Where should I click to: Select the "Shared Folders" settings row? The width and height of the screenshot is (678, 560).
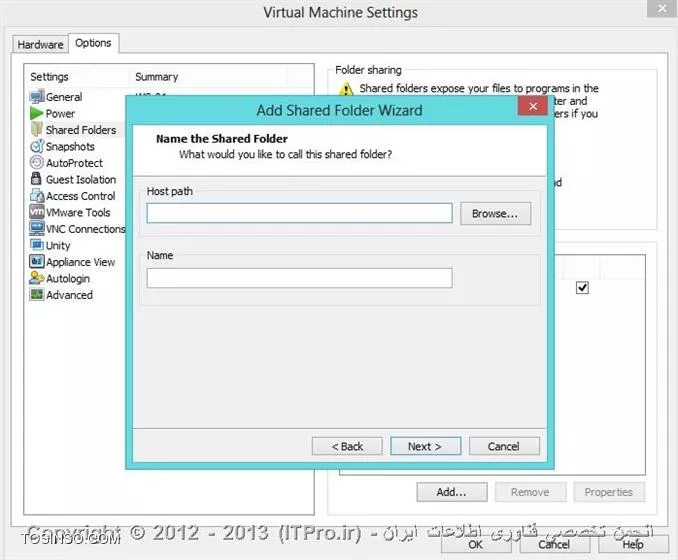(x=77, y=130)
